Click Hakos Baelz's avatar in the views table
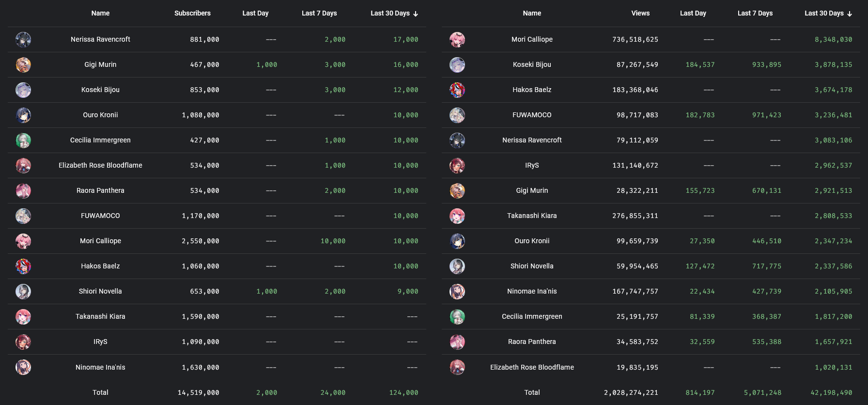Image resolution: width=868 pixels, height=405 pixels. pos(457,90)
